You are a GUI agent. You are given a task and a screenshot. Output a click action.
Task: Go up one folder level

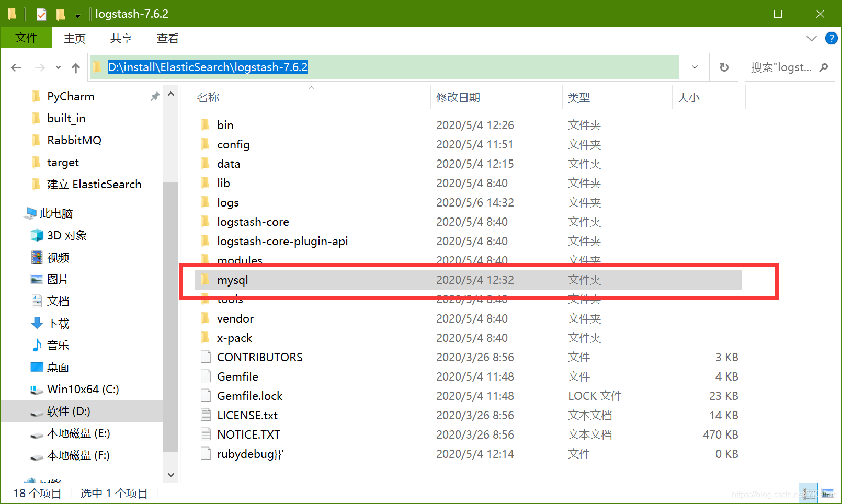(x=76, y=67)
